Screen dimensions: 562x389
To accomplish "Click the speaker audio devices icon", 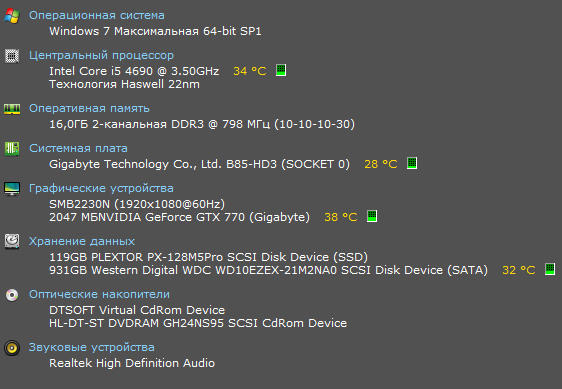I will point(12,348).
